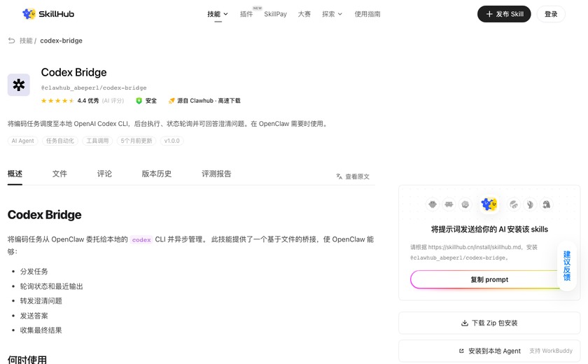Expand the 技能 dropdown in the navigation
The width and height of the screenshot is (588, 364).
pyautogui.click(x=218, y=14)
